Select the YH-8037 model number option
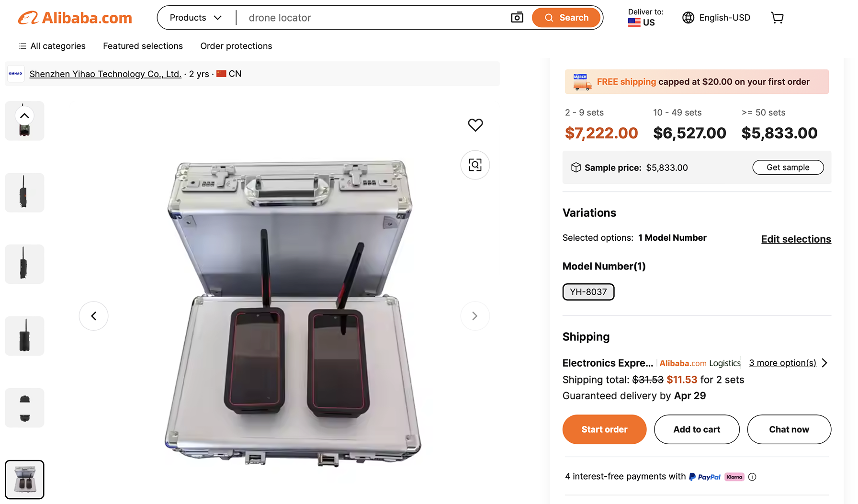This screenshot has width=858, height=504. click(588, 292)
